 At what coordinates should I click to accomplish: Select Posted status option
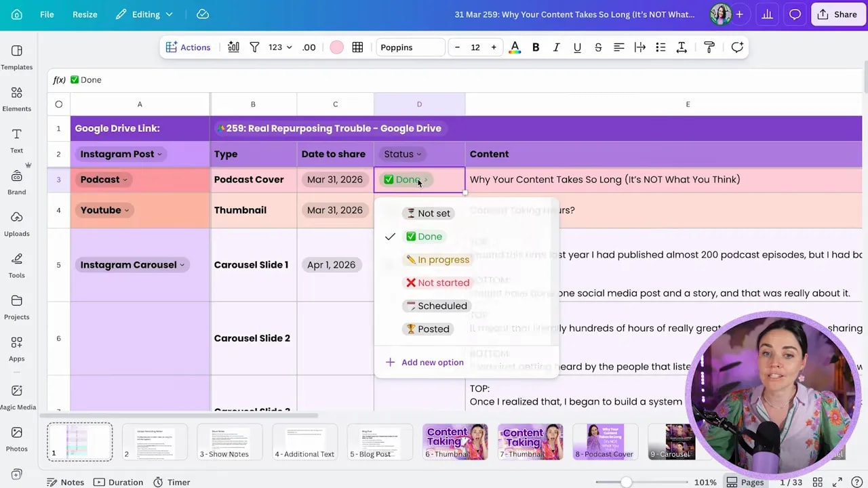click(427, 329)
